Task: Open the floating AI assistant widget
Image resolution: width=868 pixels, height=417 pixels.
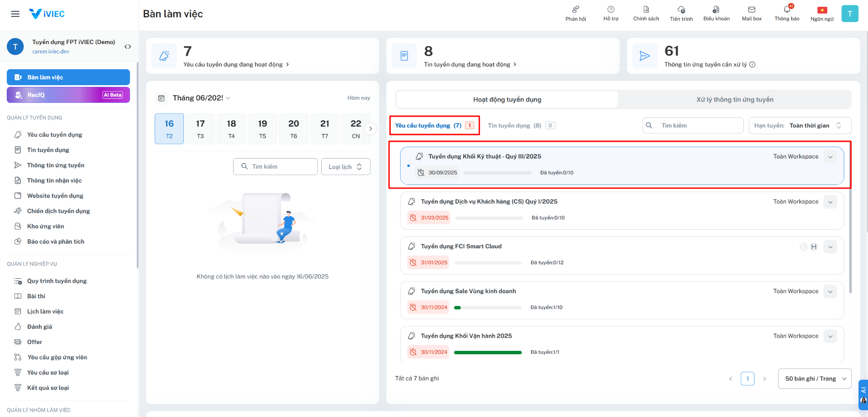Action: [863, 395]
